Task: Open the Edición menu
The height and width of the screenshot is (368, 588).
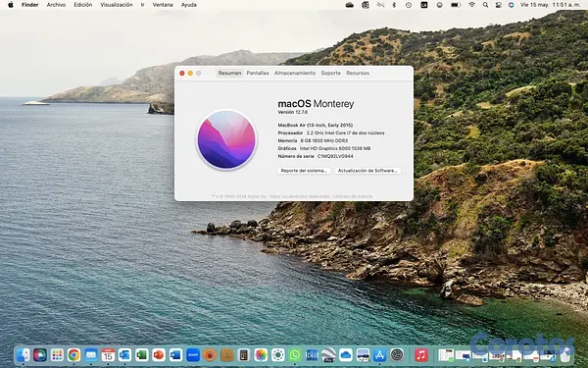Action: pos(83,5)
